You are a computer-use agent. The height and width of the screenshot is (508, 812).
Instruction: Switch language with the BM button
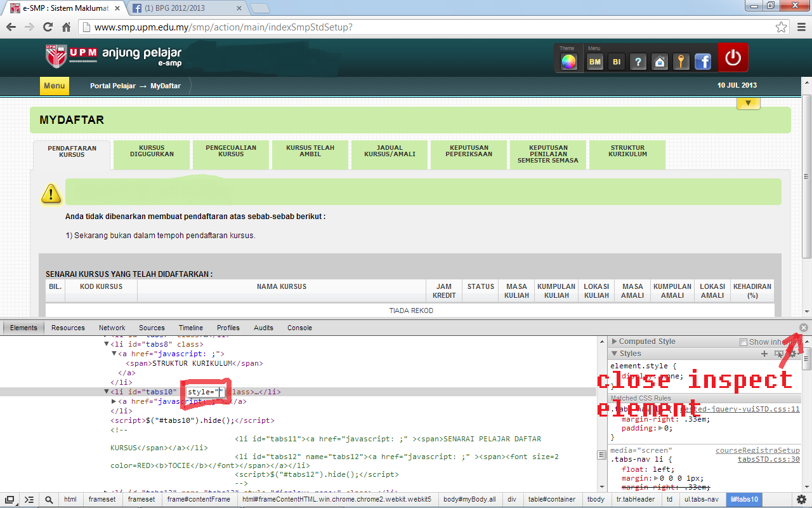pyautogui.click(x=595, y=62)
